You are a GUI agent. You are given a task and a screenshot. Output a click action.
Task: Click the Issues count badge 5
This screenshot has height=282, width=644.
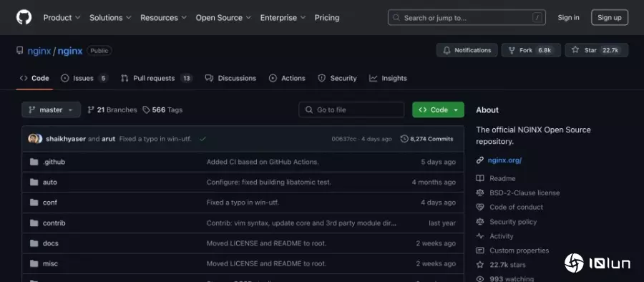(103, 78)
